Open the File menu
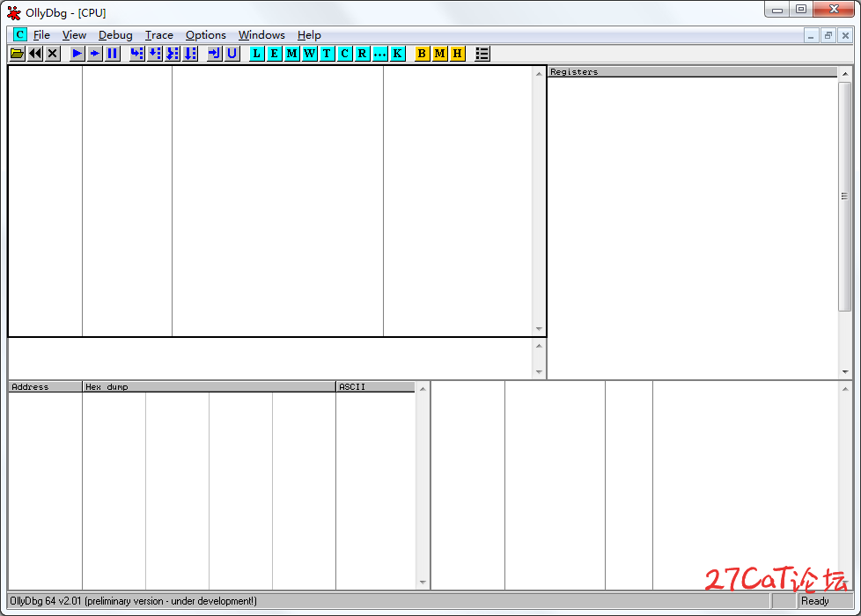The width and height of the screenshot is (861, 616). tap(41, 34)
